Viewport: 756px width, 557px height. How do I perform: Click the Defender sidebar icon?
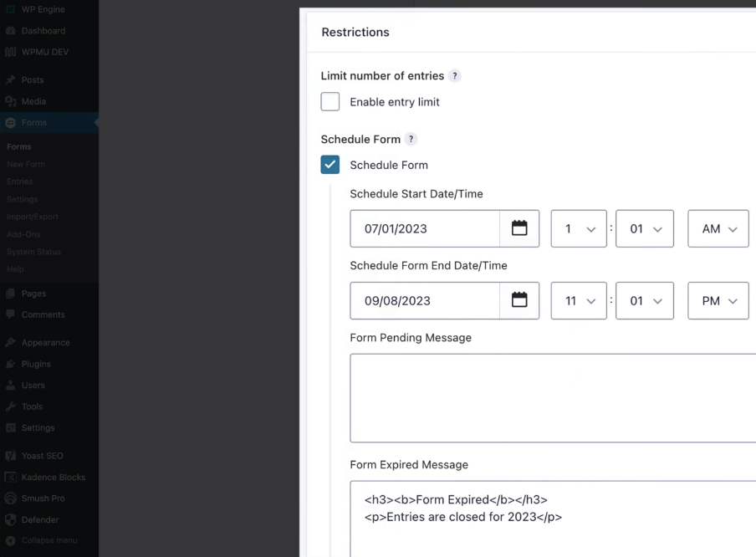[x=11, y=519]
